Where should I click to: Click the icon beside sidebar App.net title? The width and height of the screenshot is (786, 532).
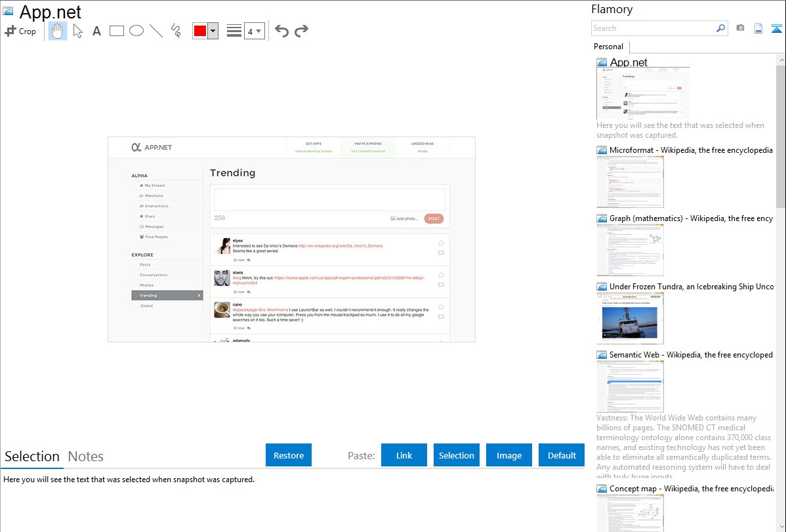coord(602,63)
